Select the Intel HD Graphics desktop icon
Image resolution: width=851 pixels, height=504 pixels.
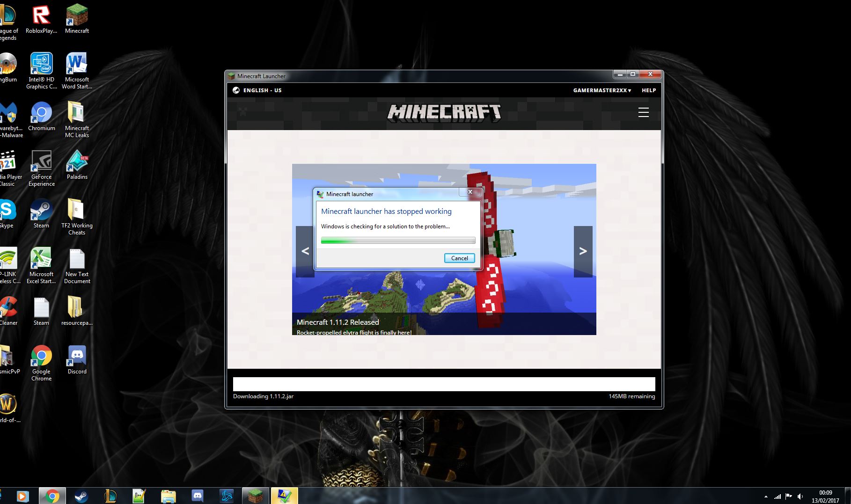[41, 71]
